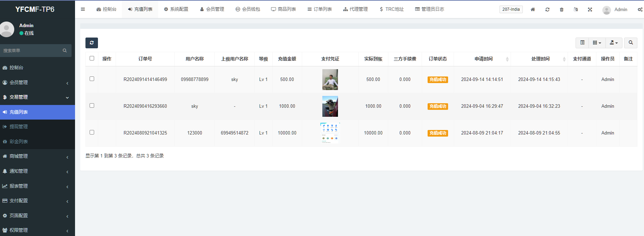Switch to the 会员管理 top tab
The image size is (644, 236).
(x=212, y=9)
